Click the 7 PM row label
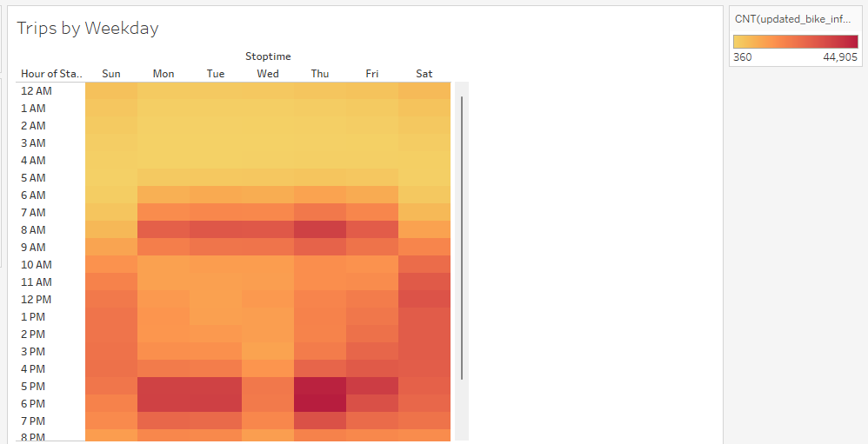 click(x=33, y=421)
